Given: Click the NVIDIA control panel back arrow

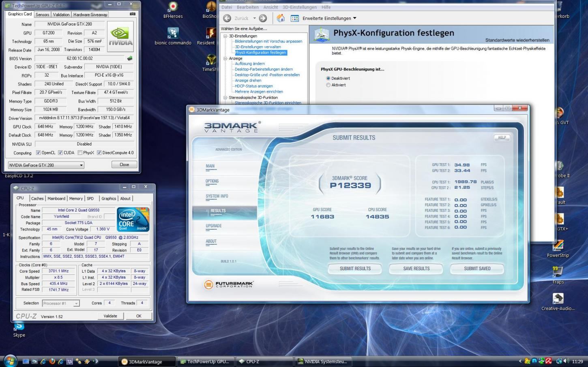Looking at the screenshot, I should pos(227,18).
